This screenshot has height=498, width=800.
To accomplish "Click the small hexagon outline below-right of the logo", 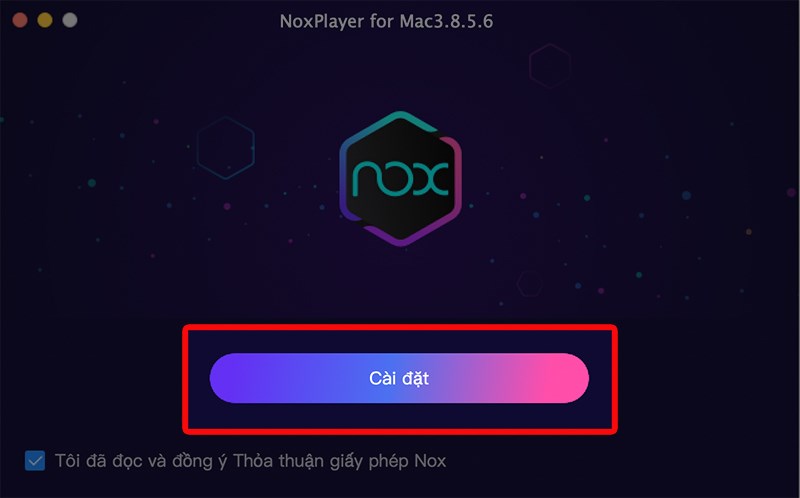I will pyautogui.click(x=530, y=284).
